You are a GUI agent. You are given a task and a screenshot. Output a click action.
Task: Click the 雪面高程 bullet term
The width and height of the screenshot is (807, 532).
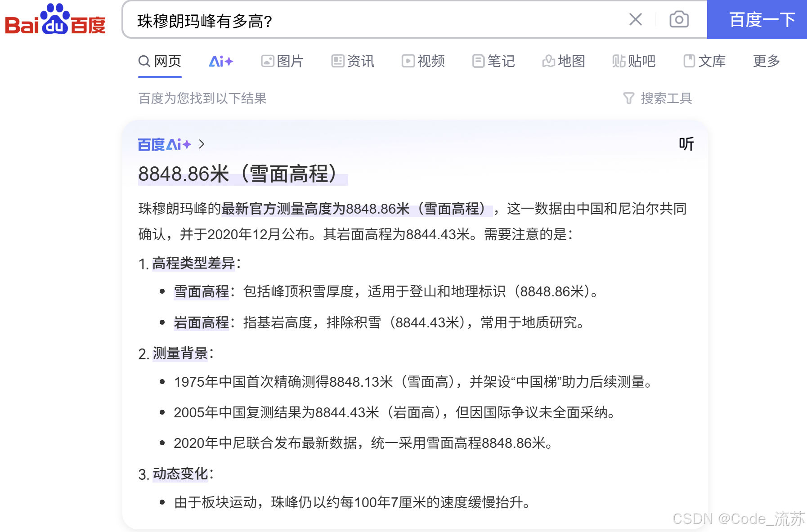pyautogui.click(x=202, y=291)
